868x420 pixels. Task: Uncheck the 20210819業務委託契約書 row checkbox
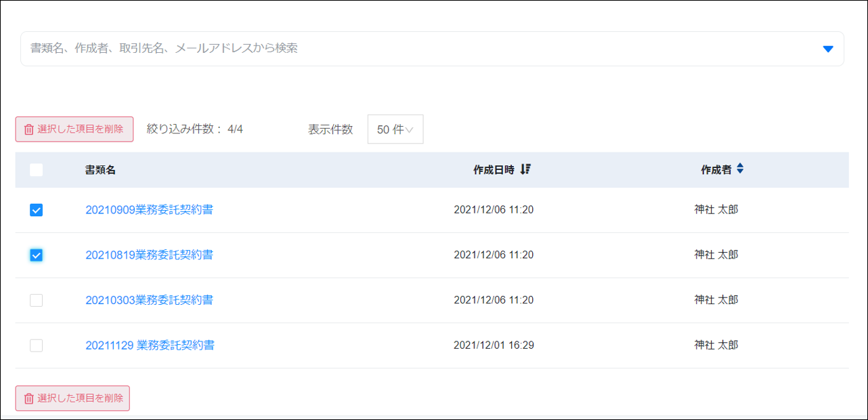click(x=37, y=255)
